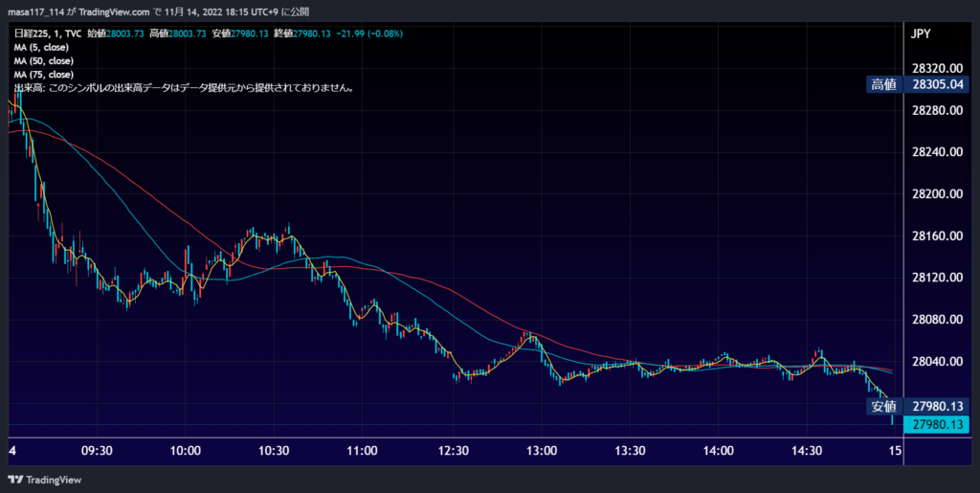Click the 28080.00 price axis value
The width and height of the screenshot is (980, 493).
(937, 320)
